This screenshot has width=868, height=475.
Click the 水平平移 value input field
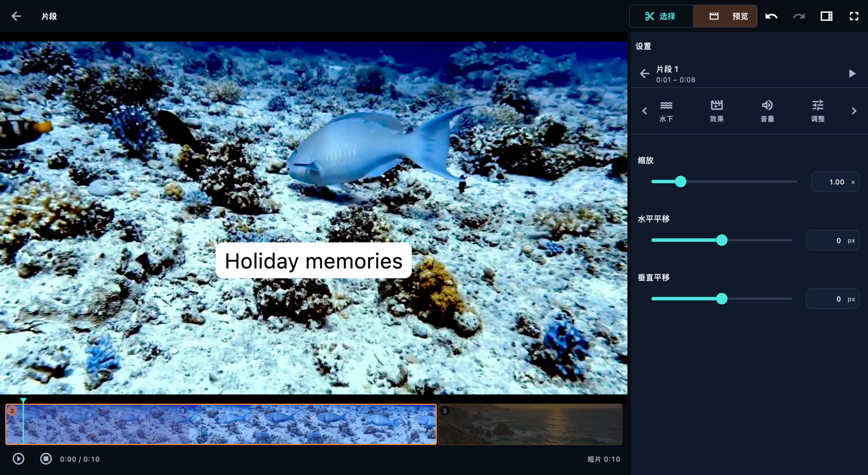[832, 240]
